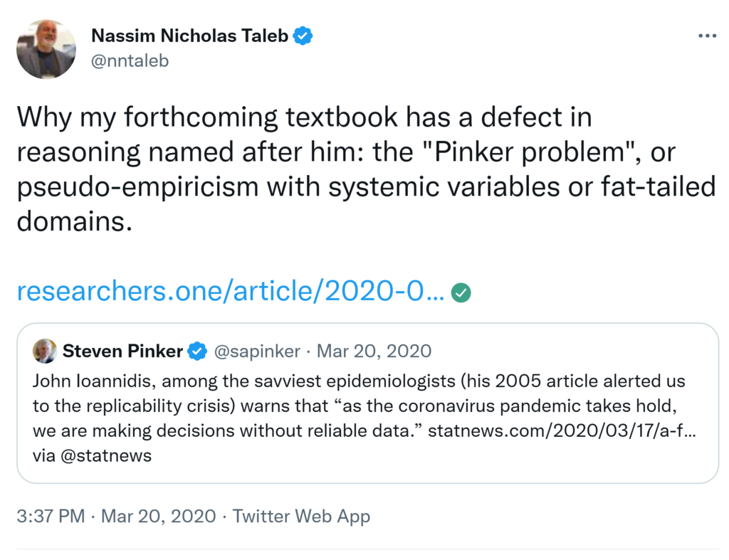The height and width of the screenshot is (560, 729).
Task: Click Nassim Taleb's profile avatar
Action: point(46,49)
